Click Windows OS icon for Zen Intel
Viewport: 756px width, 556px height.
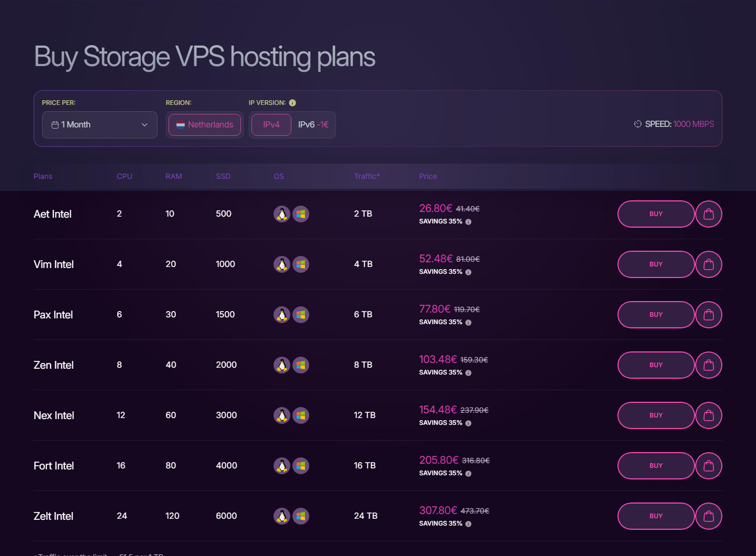pyautogui.click(x=301, y=365)
